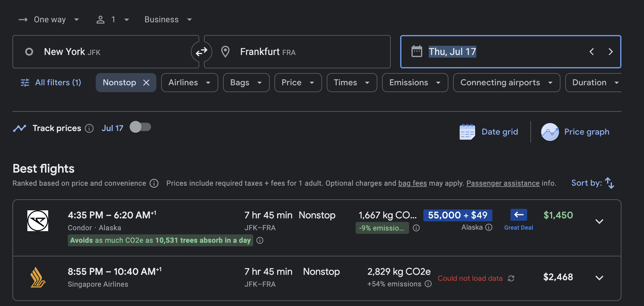
Task: Open Connecting airports filter dropdown
Action: (507, 83)
